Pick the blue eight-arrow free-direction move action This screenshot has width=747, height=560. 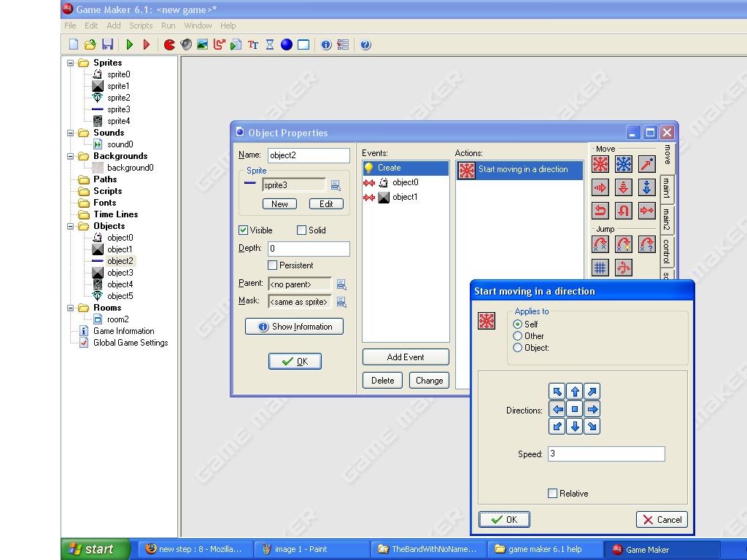pos(624,164)
